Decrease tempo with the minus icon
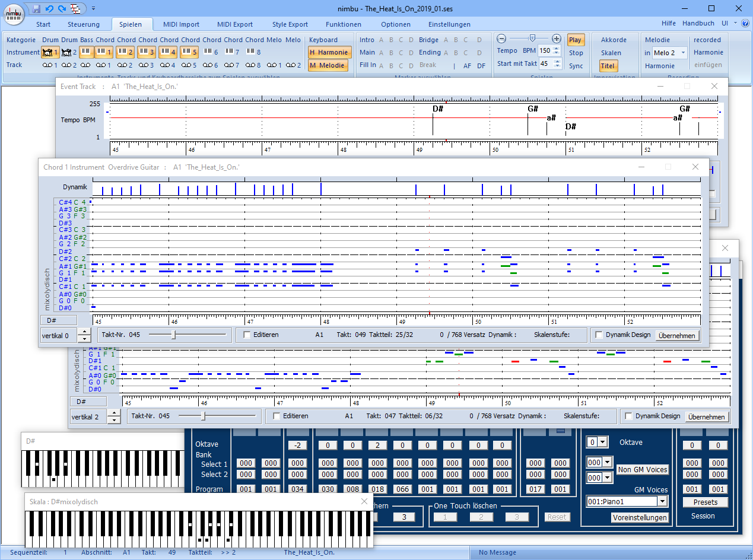753x560 pixels. coord(501,39)
